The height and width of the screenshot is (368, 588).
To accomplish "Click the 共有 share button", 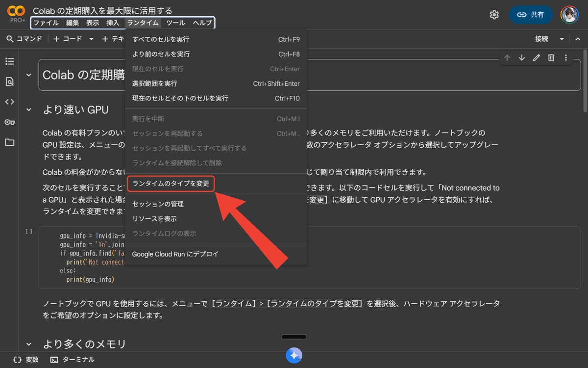I will (x=531, y=15).
